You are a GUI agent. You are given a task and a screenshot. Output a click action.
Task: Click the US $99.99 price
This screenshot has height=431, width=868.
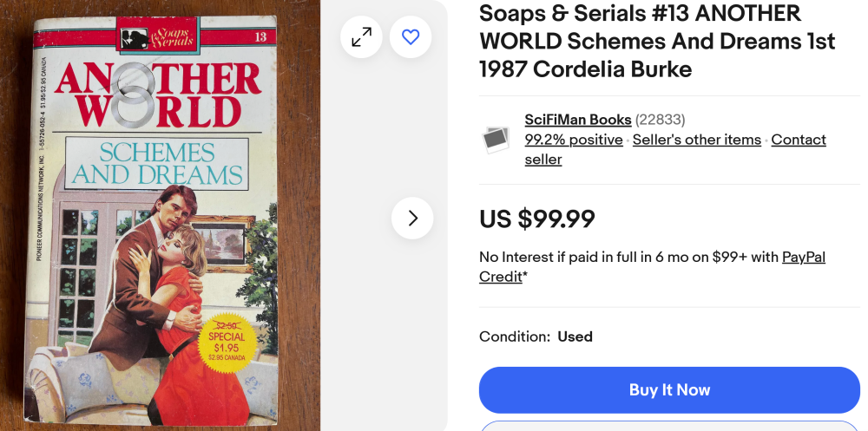[x=537, y=219]
